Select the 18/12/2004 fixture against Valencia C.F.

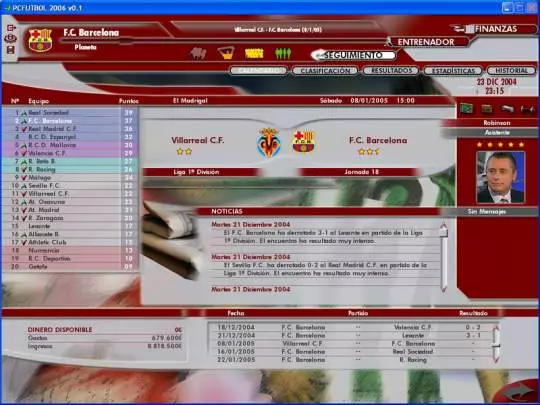[349, 327]
